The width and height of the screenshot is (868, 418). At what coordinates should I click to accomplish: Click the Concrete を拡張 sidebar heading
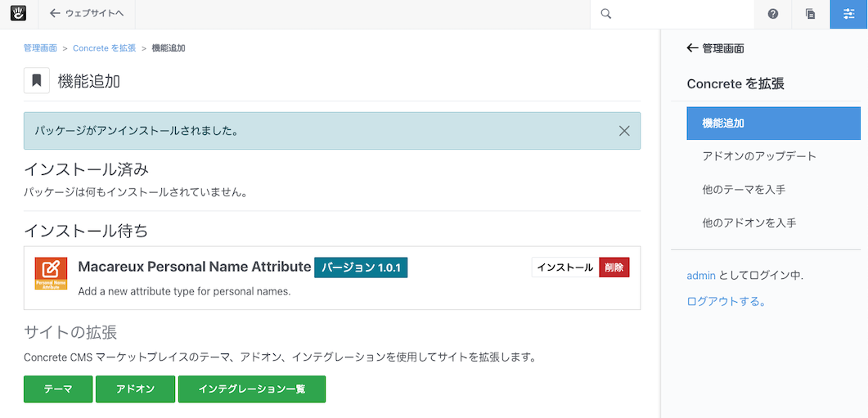click(x=735, y=84)
